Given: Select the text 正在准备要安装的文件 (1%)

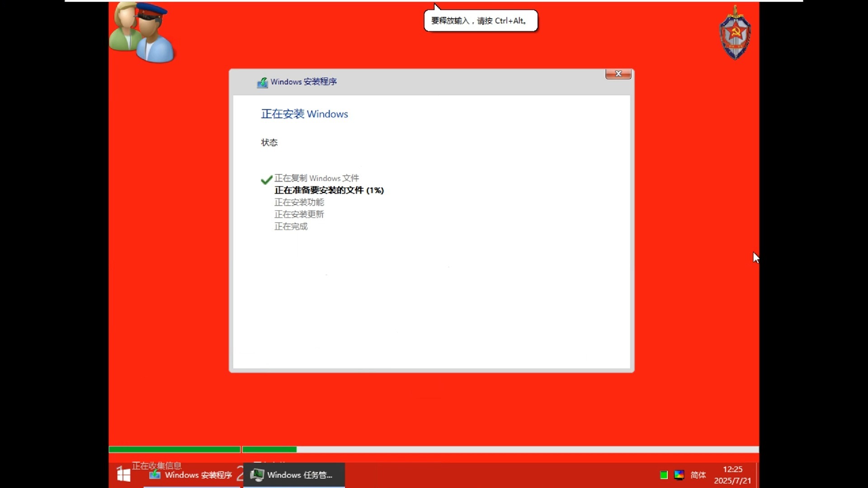Looking at the screenshot, I should pos(329,190).
